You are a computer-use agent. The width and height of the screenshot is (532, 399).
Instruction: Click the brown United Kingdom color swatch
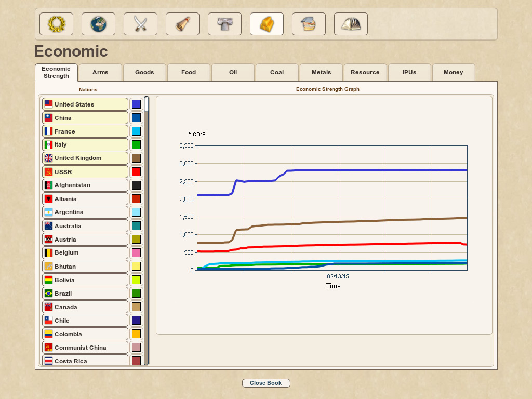coord(136,158)
